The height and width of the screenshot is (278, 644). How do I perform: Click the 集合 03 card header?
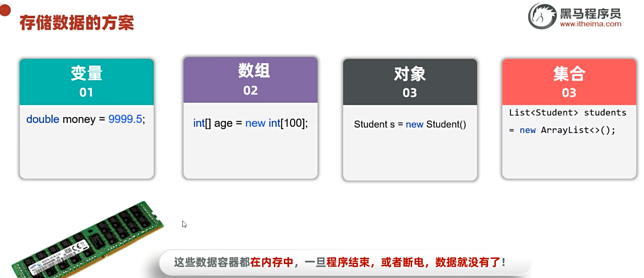click(x=569, y=82)
